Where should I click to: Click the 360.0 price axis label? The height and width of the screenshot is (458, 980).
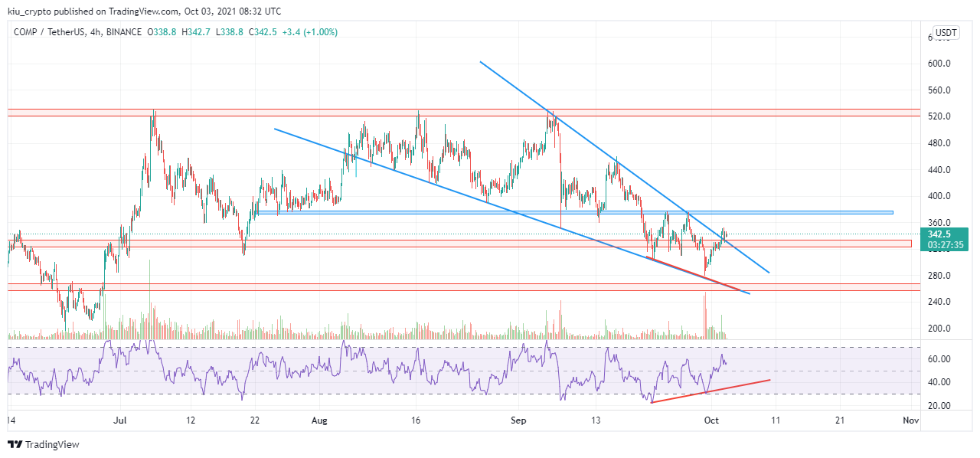[939, 223]
